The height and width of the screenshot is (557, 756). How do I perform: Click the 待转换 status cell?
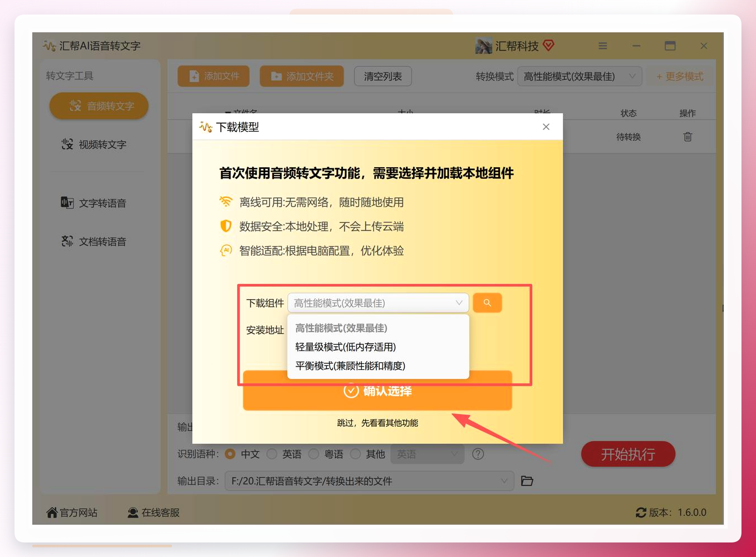coord(629,136)
